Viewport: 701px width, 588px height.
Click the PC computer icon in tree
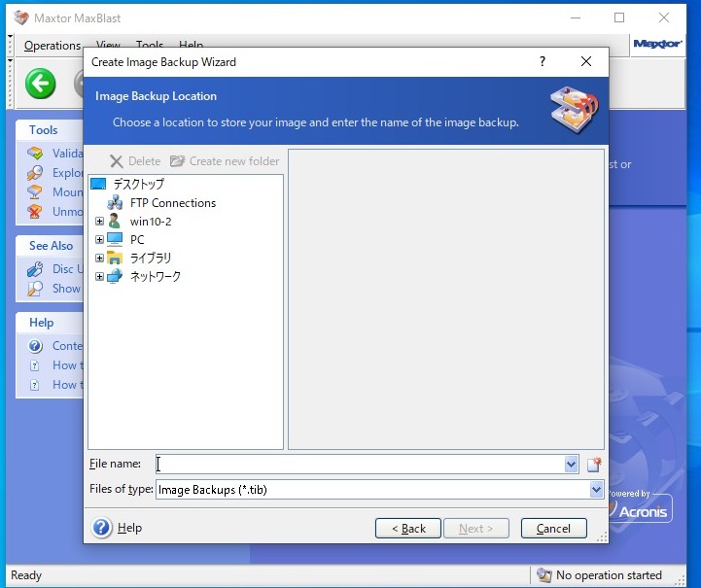coord(115,239)
